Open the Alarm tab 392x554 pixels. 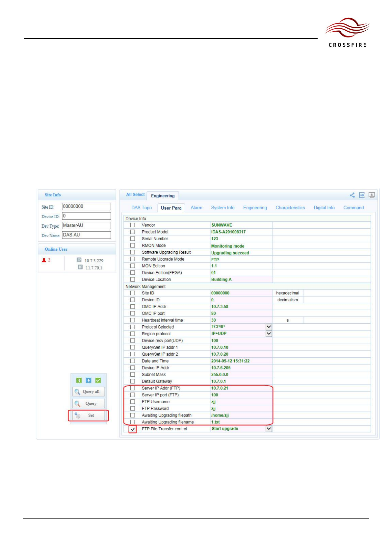click(x=196, y=208)
